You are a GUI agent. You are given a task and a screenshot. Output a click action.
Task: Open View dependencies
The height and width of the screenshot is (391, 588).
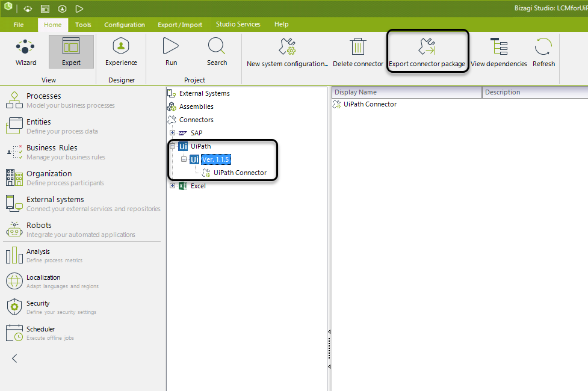pos(499,53)
